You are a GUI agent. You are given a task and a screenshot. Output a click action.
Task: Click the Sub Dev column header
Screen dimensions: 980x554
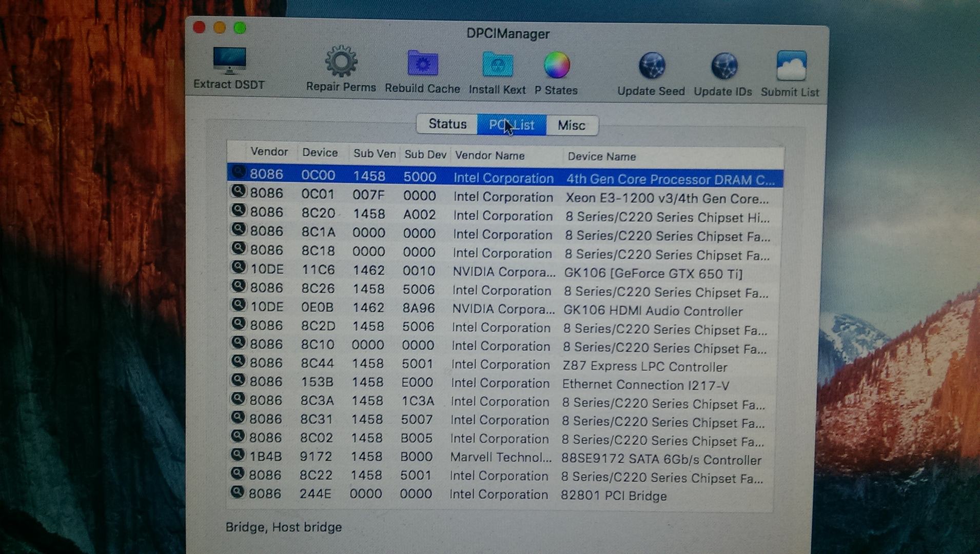[x=425, y=154]
